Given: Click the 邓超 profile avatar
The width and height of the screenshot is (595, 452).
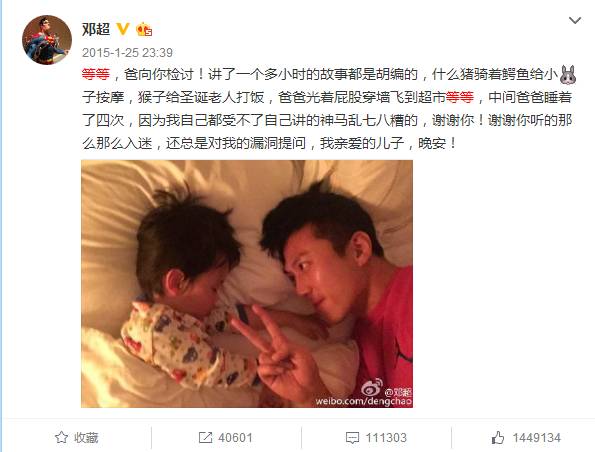Looking at the screenshot, I should coord(47,40).
